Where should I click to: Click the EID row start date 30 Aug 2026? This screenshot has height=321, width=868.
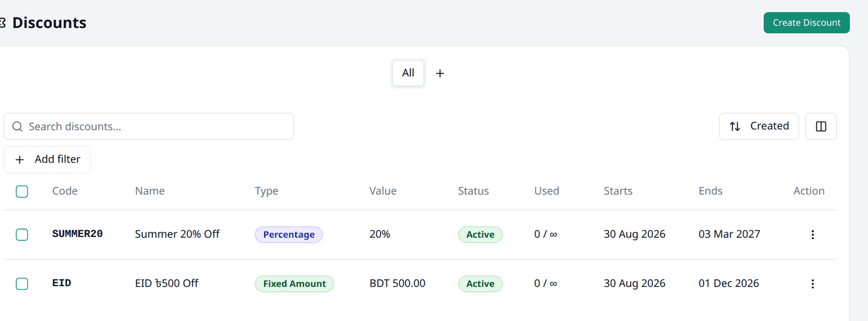(x=635, y=283)
